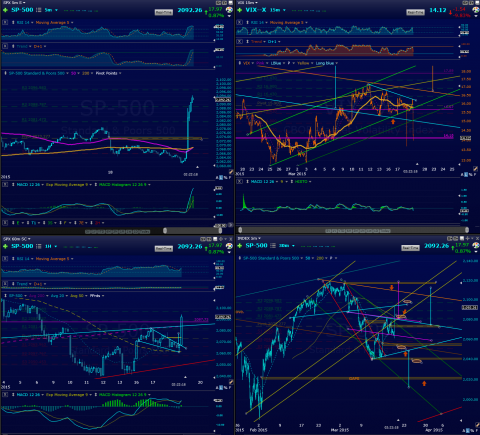Screen dimensions: 480x435
Task: Toggle % scale in VIX chart
Action: click(x=471, y=175)
